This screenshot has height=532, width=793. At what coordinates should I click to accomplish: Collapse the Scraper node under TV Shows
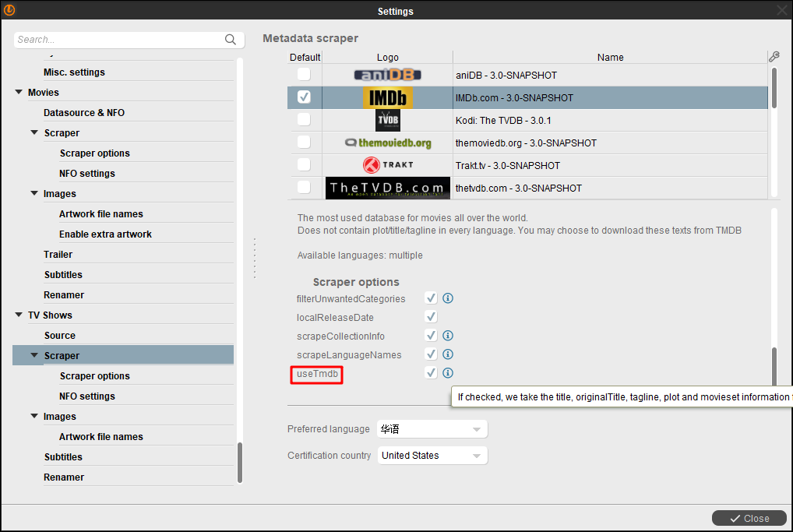(x=34, y=355)
